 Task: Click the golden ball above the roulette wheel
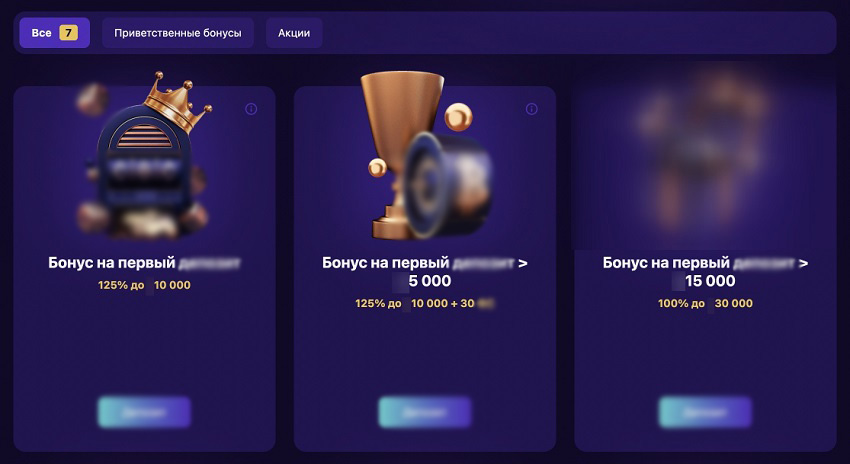tap(458, 117)
